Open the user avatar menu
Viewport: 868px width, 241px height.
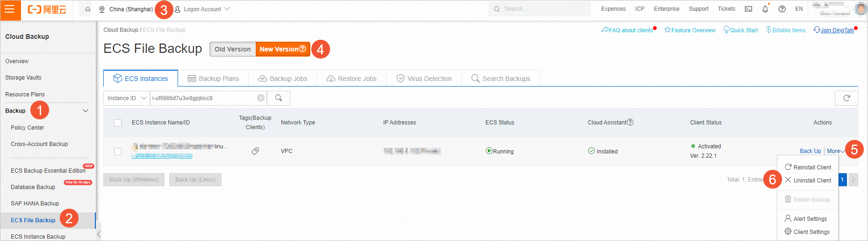coord(861,9)
